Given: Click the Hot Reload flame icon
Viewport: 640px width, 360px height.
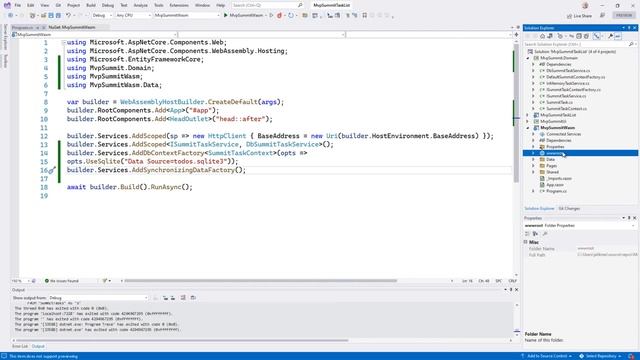Looking at the screenshot, I should (x=280, y=15).
